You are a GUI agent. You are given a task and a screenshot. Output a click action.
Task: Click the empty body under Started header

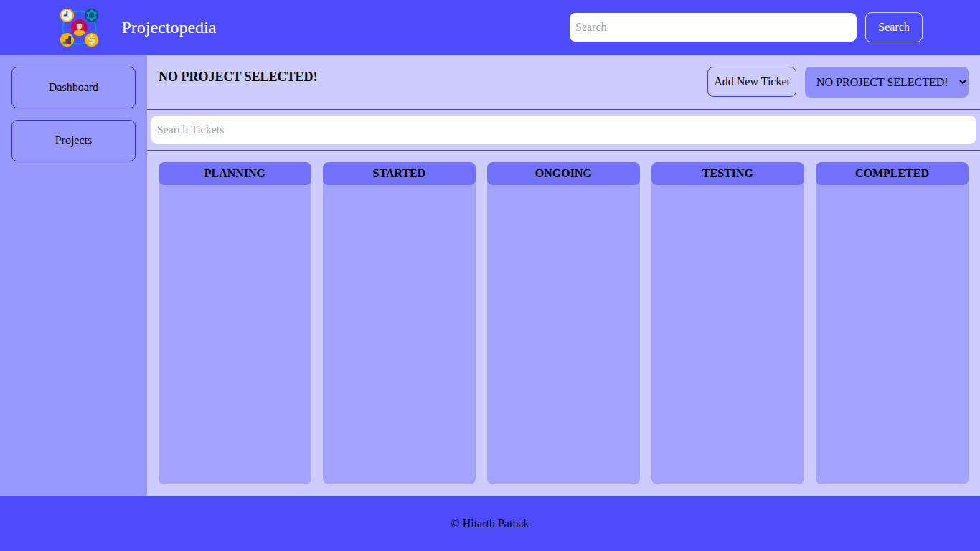coord(399,334)
